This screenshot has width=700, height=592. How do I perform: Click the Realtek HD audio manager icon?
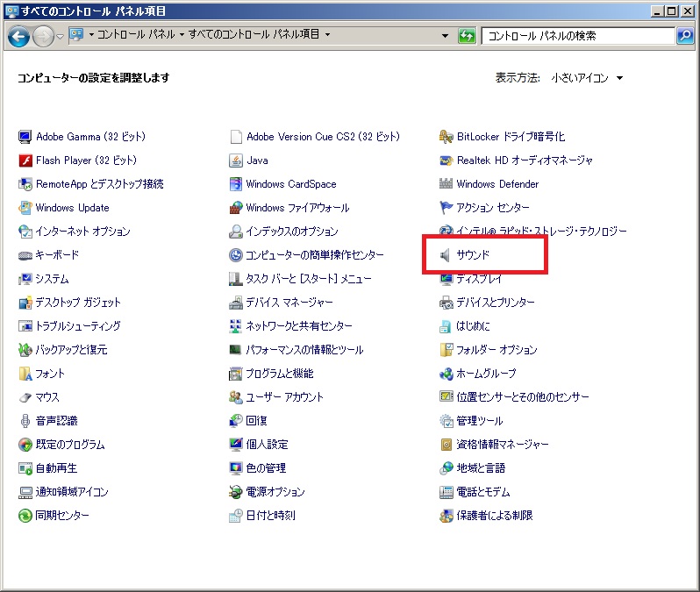point(446,160)
